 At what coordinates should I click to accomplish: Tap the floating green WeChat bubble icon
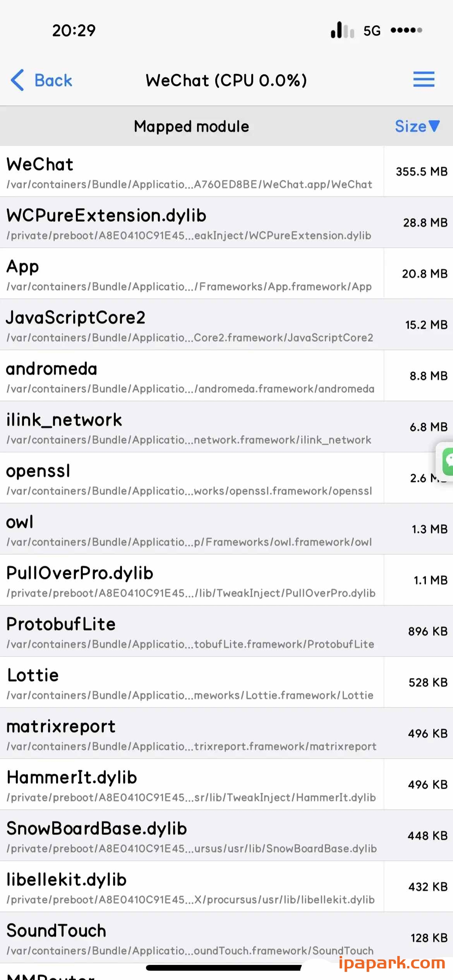(x=447, y=461)
